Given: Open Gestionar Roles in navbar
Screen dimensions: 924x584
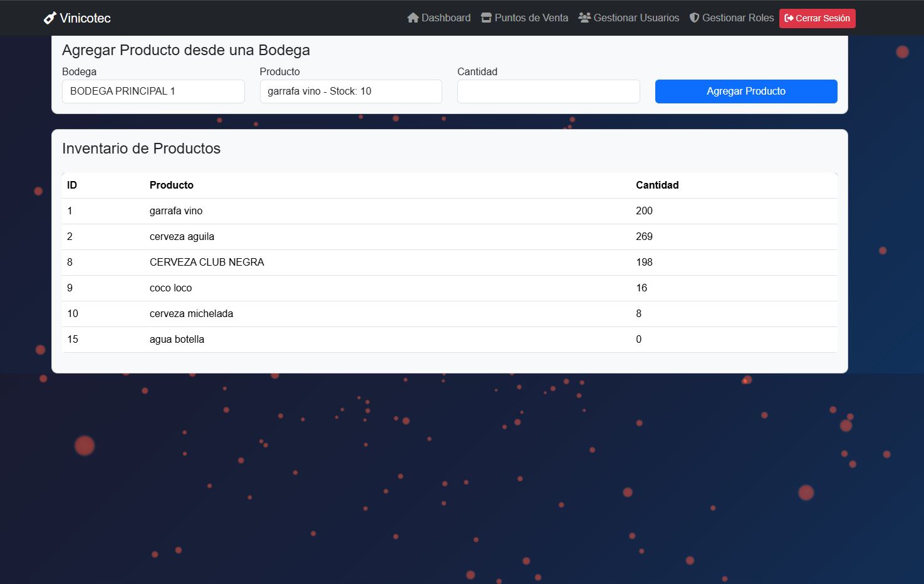Looking at the screenshot, I should pos(732,18).
